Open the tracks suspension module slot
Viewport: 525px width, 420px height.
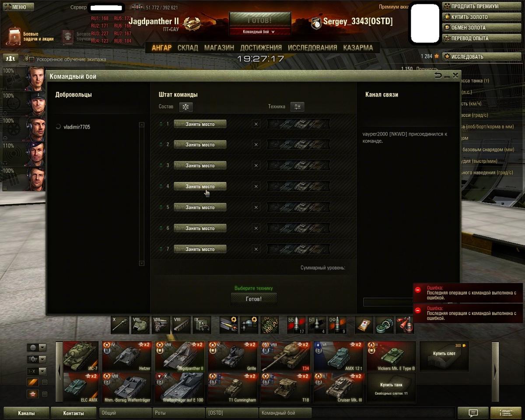pyautogui.click(x=181, y=325)
